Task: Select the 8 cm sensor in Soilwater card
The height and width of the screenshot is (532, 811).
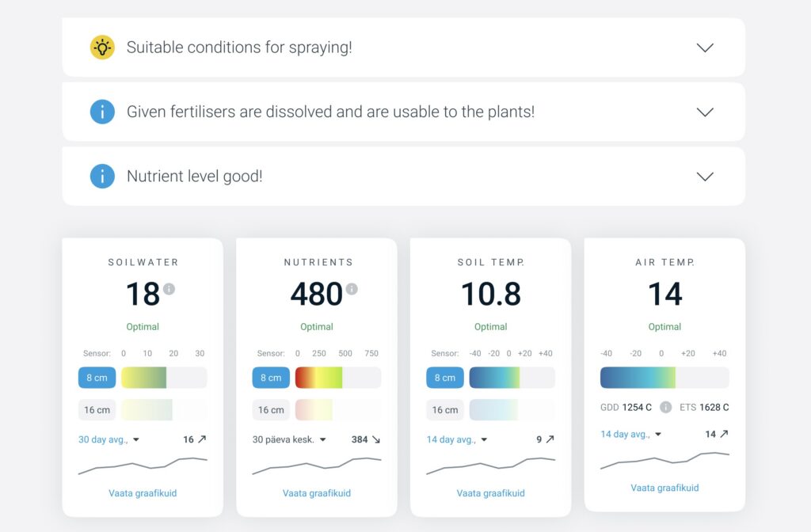Action: 97,378
